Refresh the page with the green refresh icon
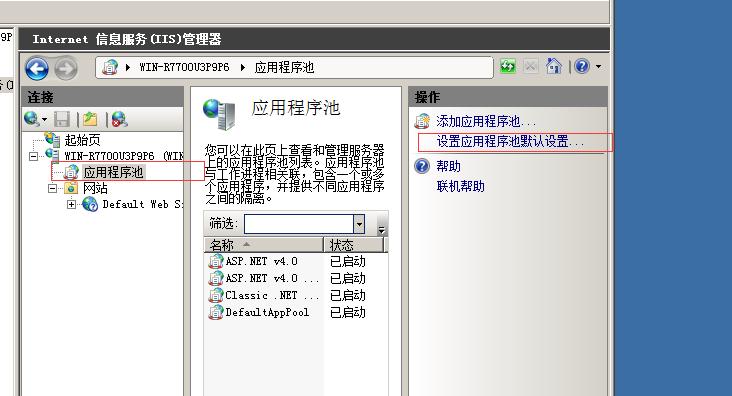This screenshot has width=732, height=396. click(507, 66)
